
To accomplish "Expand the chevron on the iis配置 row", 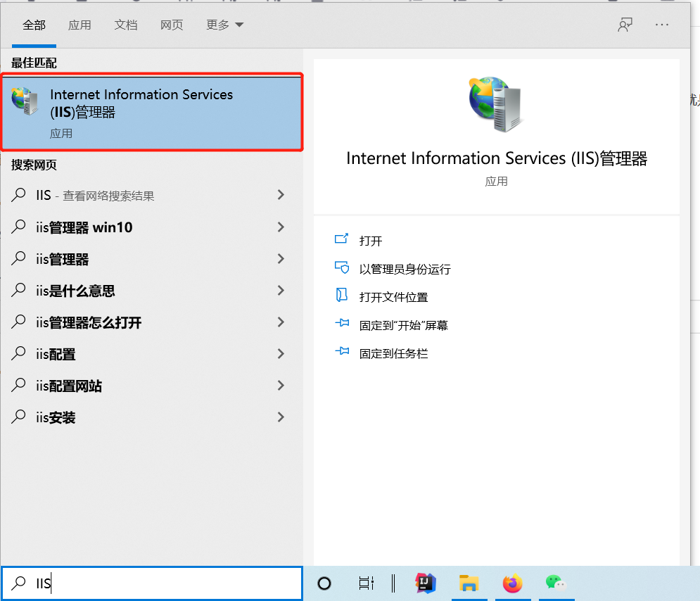I will (281, 354).
